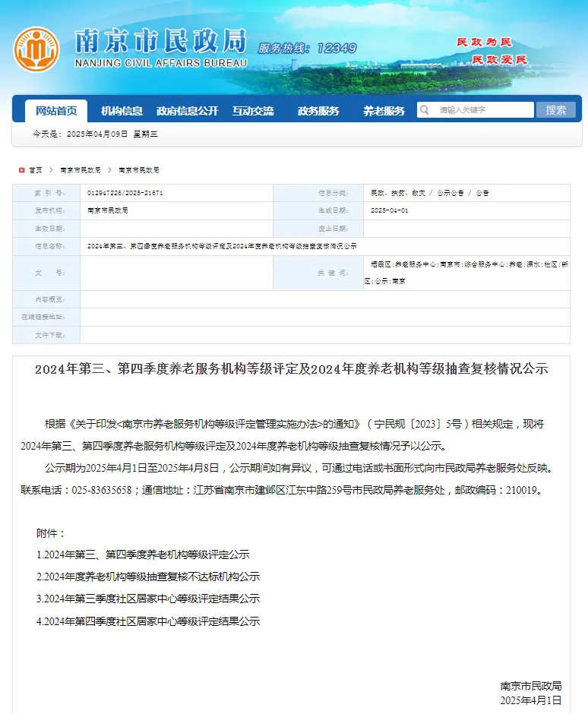This screenshot has height=714, width=588.
Task: Select the 机构信息 menu item
Action: [122, 111]
